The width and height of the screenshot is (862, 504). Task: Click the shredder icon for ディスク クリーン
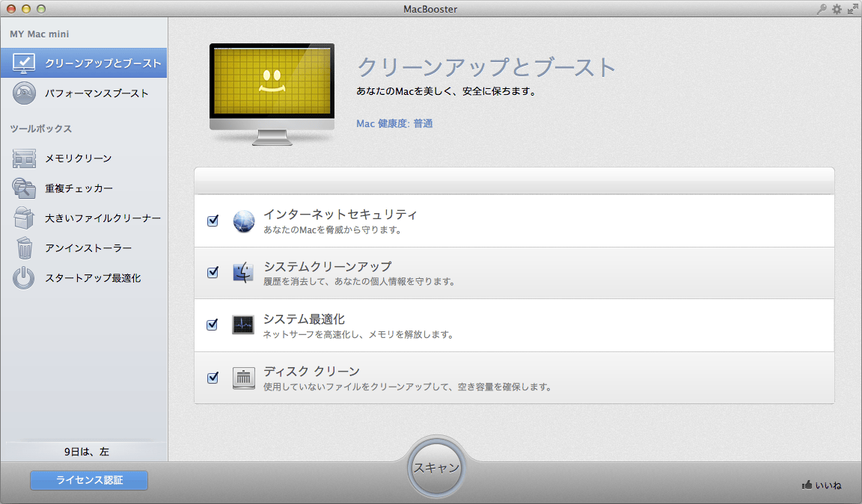click(x=243, y=378)
